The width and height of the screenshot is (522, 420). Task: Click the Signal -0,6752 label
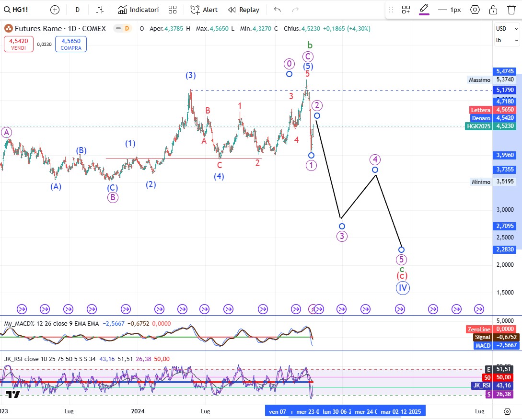click(495, 337)
